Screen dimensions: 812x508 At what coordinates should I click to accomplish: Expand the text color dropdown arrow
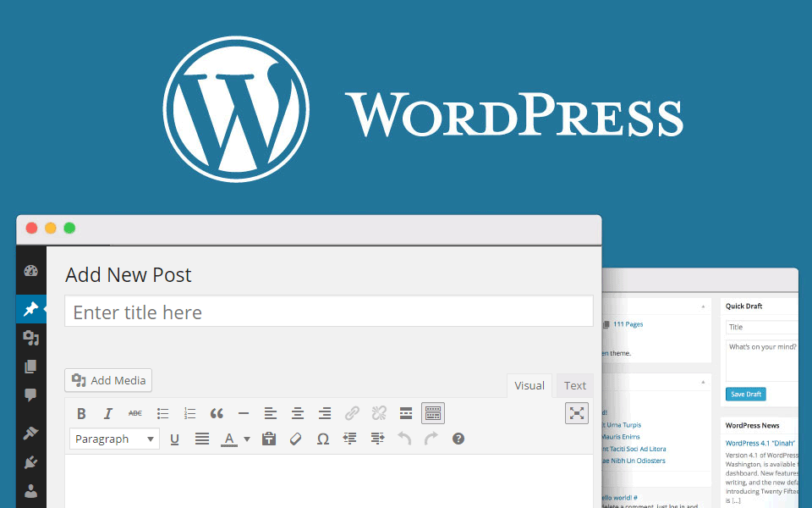[246, 439]
